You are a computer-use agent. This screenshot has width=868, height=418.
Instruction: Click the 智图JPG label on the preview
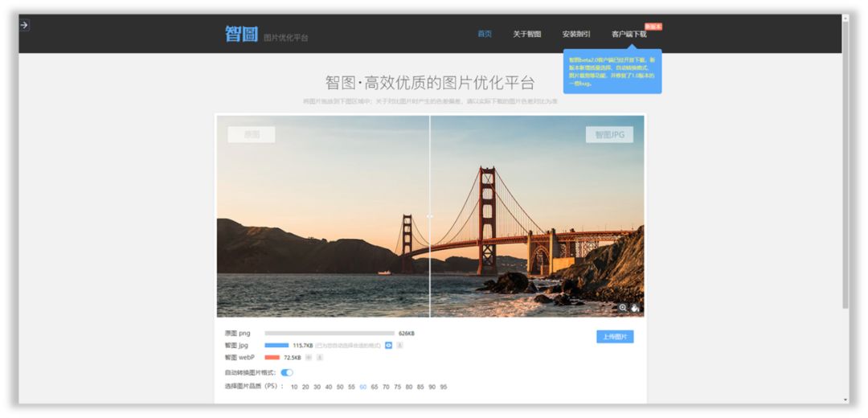(x=609, y=134)
